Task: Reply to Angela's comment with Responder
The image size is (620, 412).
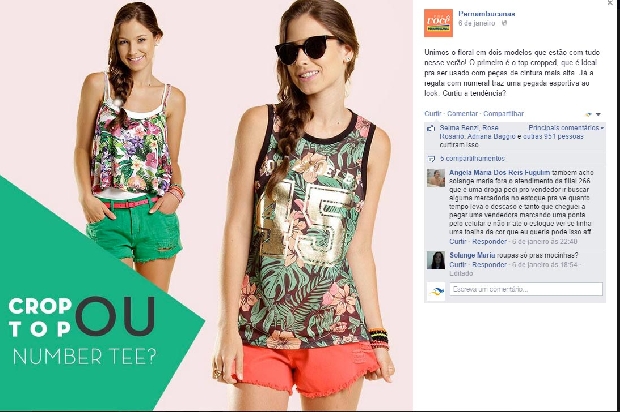Action: coord(490,241)
